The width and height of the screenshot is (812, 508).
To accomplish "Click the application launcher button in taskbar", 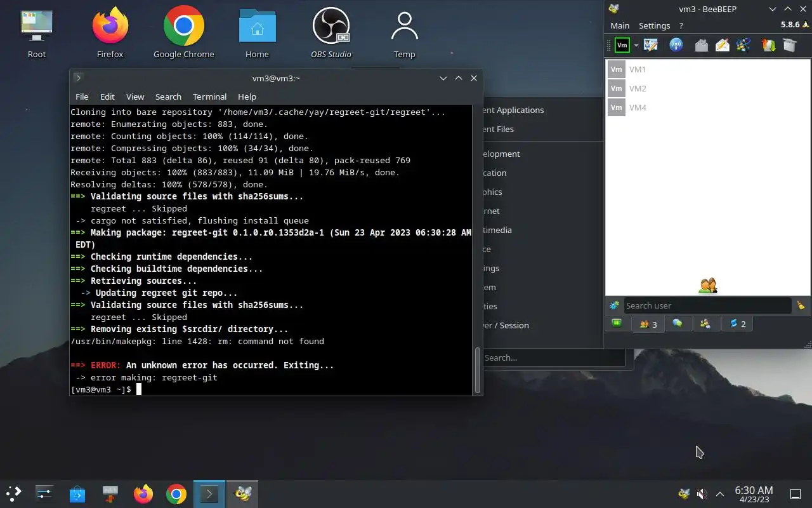I will tap(14, 493).
